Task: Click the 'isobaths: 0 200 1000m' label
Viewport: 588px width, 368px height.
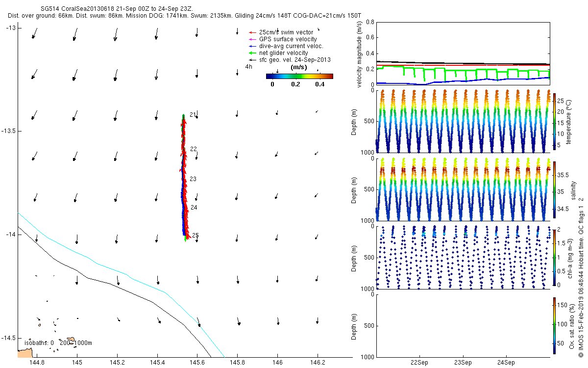Action: [58, 343]
